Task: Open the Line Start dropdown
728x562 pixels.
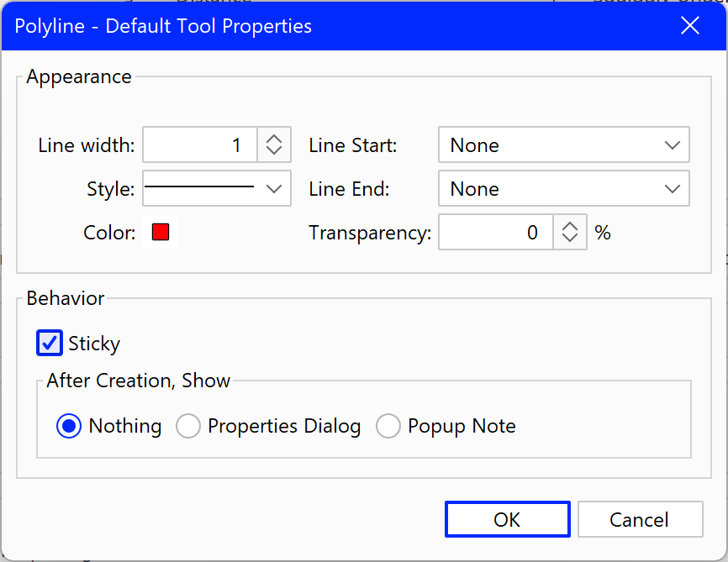Action: (563, 144)
